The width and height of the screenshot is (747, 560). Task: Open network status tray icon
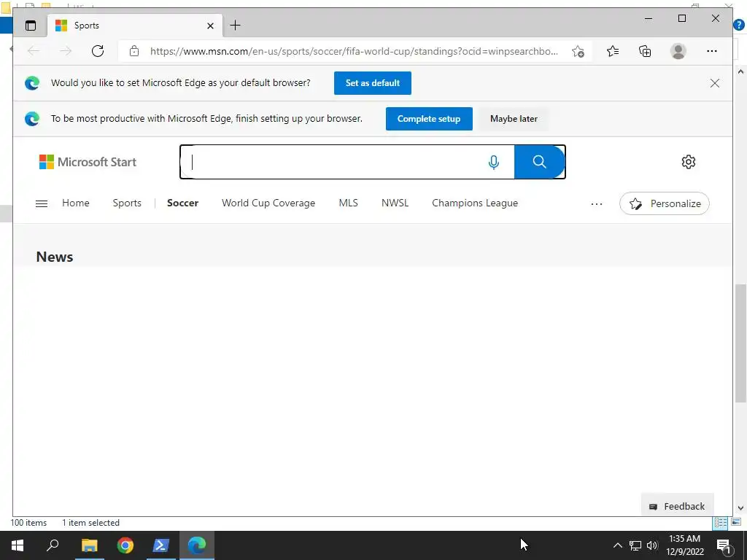coord(635,545)
